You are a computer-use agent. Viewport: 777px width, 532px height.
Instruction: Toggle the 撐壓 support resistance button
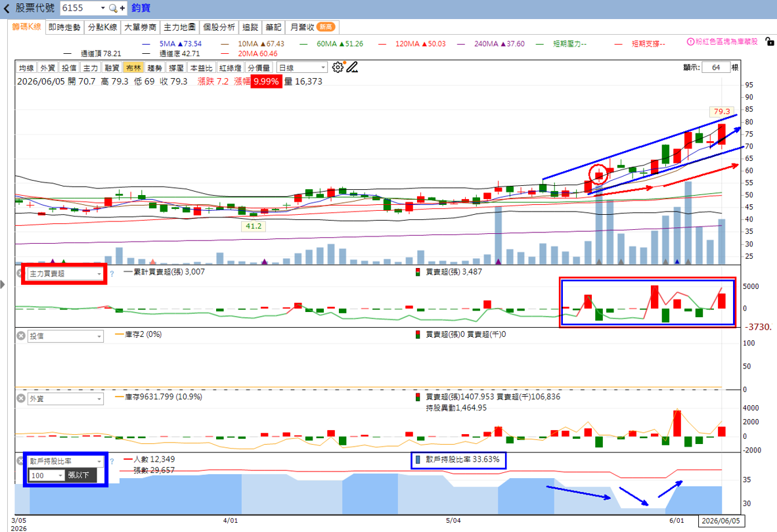[x=176, y=68]
